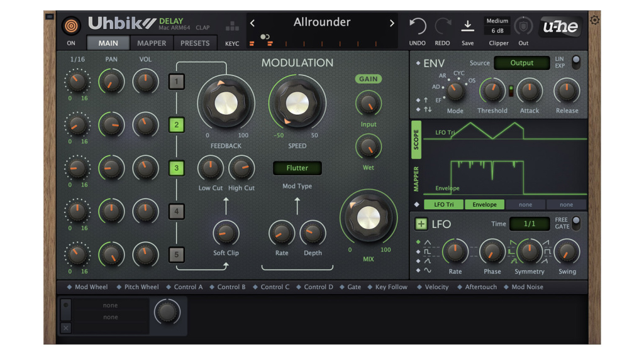The image size is (644, 355).
Task: Flip the LIN/EXP envelope switch
Action: (x=575, y=62)
